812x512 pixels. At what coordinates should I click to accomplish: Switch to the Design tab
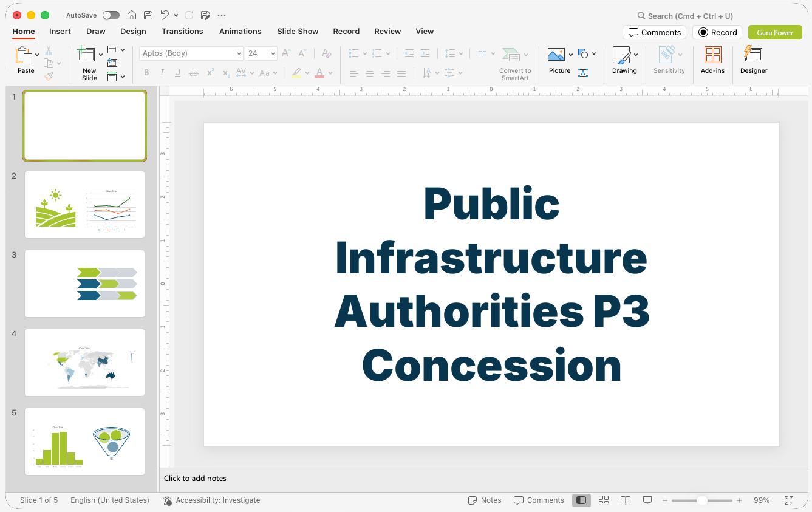(x=133, y=32)
